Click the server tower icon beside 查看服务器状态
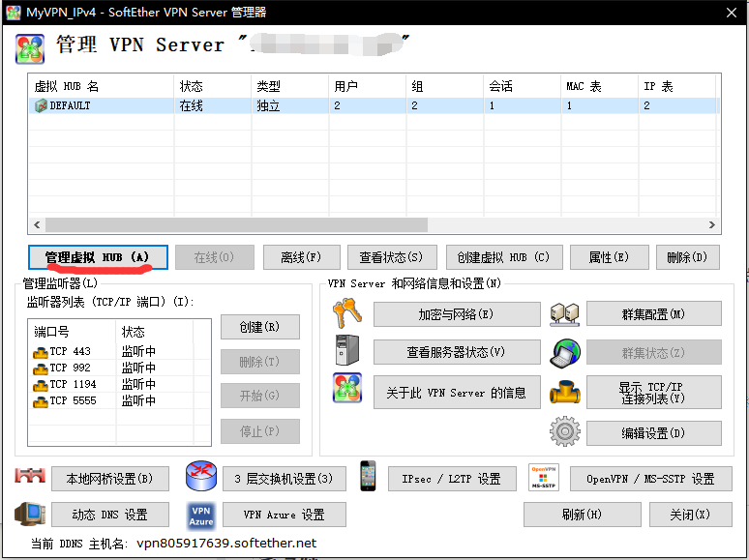This screenshot has height=560, width=749. (347, 350)
